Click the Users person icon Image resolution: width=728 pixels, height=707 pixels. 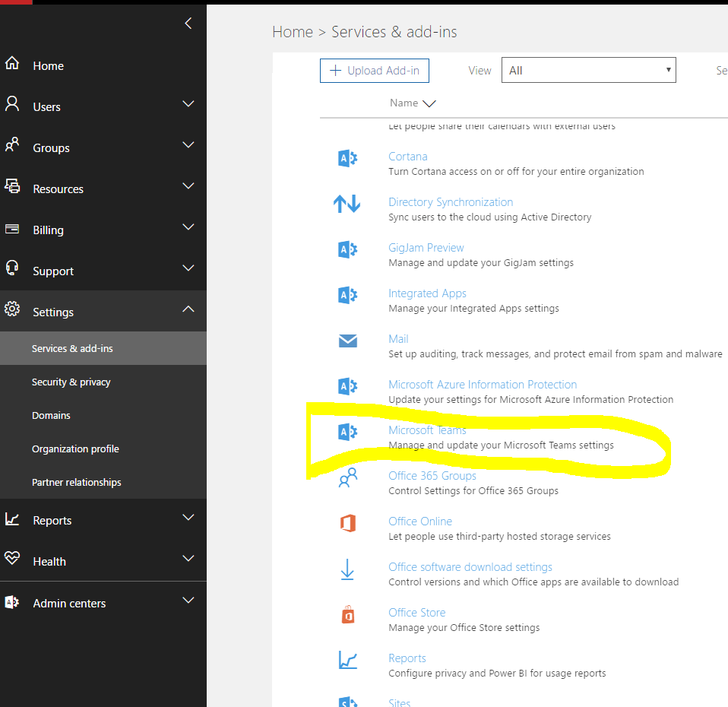[12, 104]
